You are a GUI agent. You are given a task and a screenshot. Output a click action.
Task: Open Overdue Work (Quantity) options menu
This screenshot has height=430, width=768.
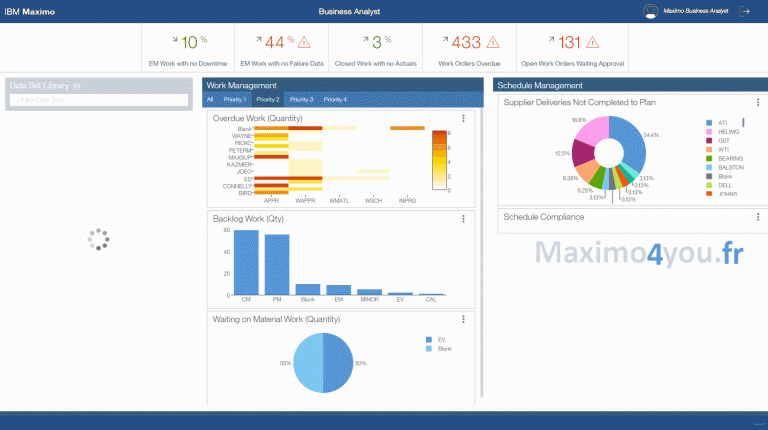point(463,119)
